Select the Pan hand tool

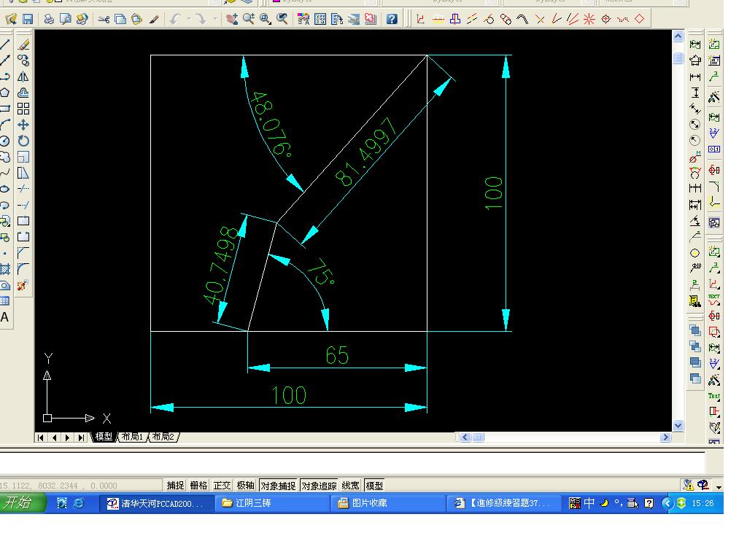232,19
